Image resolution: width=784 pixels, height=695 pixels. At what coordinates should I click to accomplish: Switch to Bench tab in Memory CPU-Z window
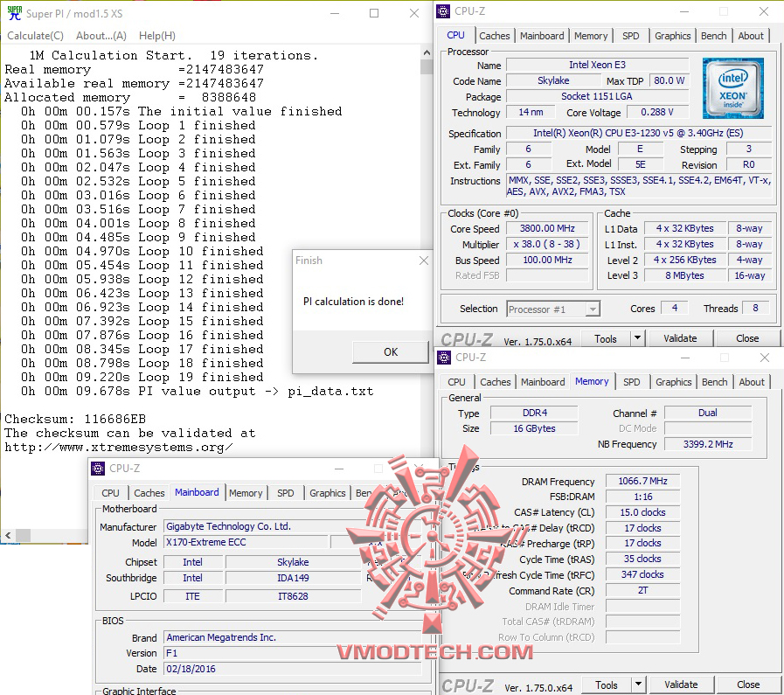714,382
